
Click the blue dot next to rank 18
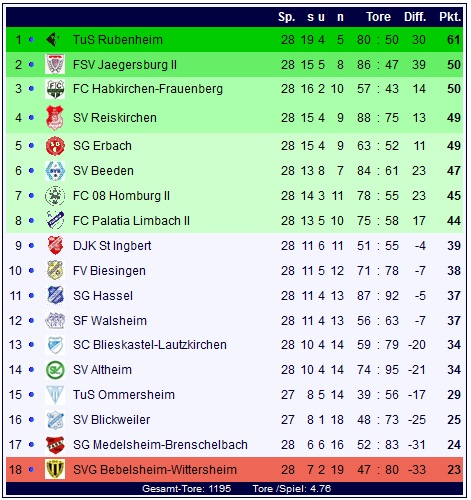(31, 470)
